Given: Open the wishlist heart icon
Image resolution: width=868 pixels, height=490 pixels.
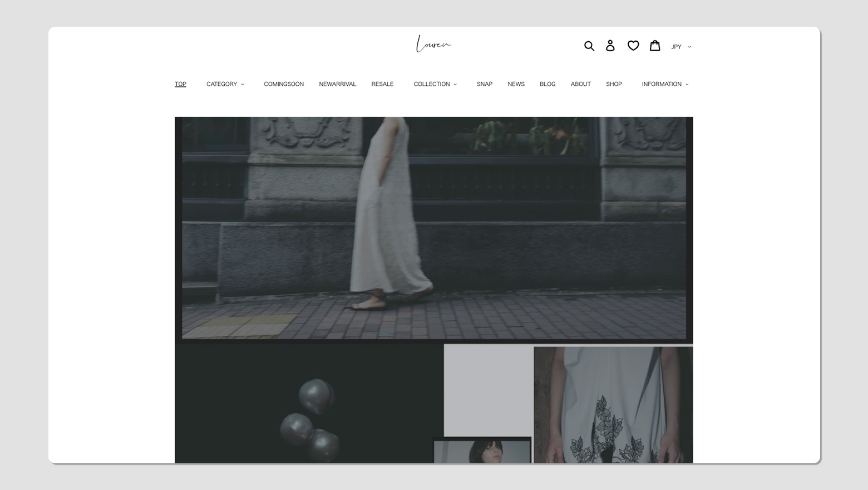Looking at the screenshot, I should click(633, 46).
